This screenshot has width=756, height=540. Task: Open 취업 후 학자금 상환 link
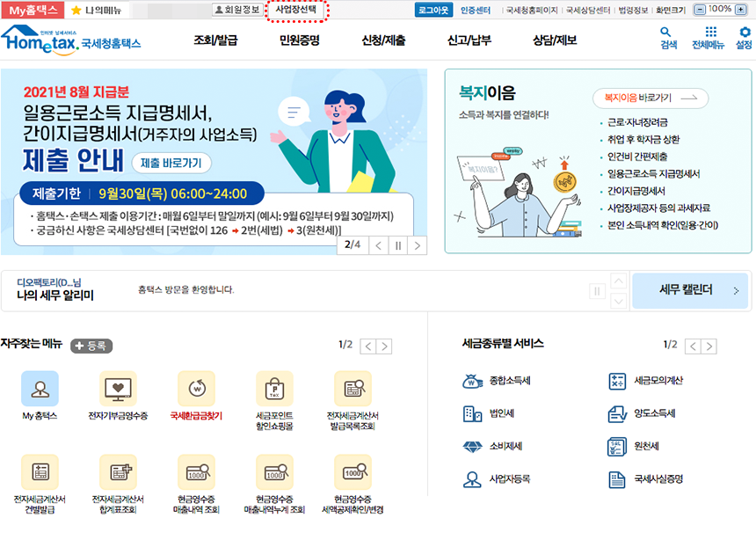point(643,140)
